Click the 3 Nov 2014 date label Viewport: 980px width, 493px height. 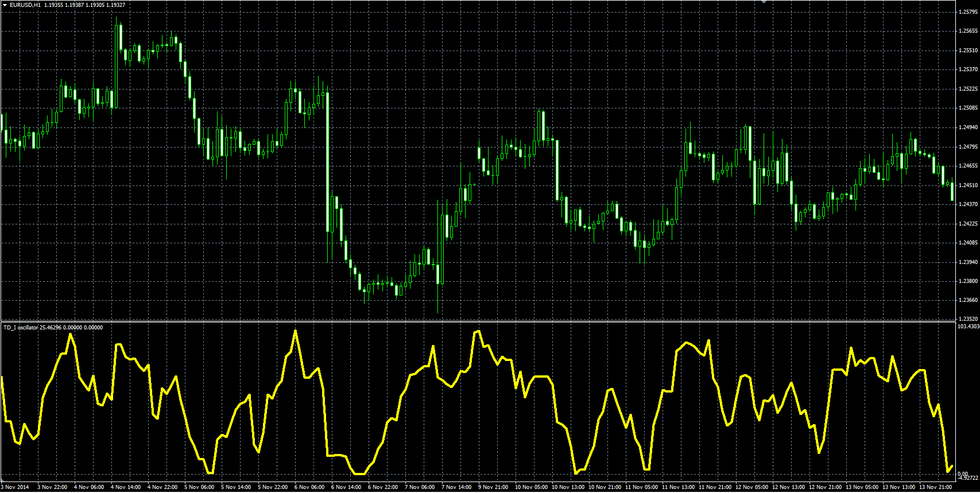click(15, 487)
